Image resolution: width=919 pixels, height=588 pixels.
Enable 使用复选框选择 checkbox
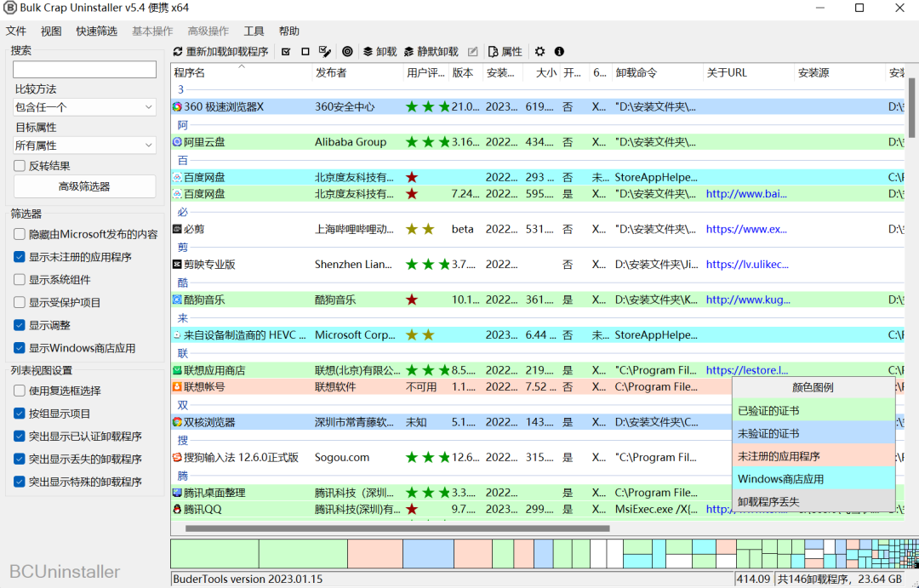pyautogui.click(x=20, y=391)
